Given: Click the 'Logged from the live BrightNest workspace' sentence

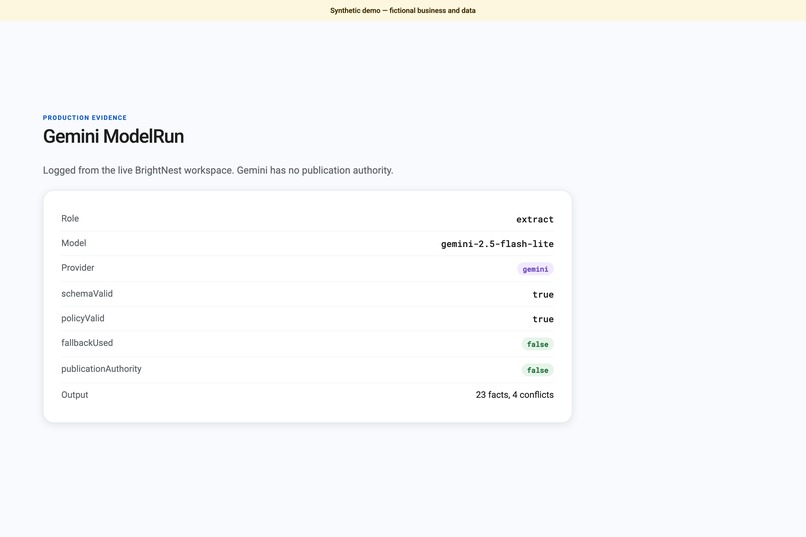Looking at the screenshot, I should pyautogui.click(x=218, y=170).
